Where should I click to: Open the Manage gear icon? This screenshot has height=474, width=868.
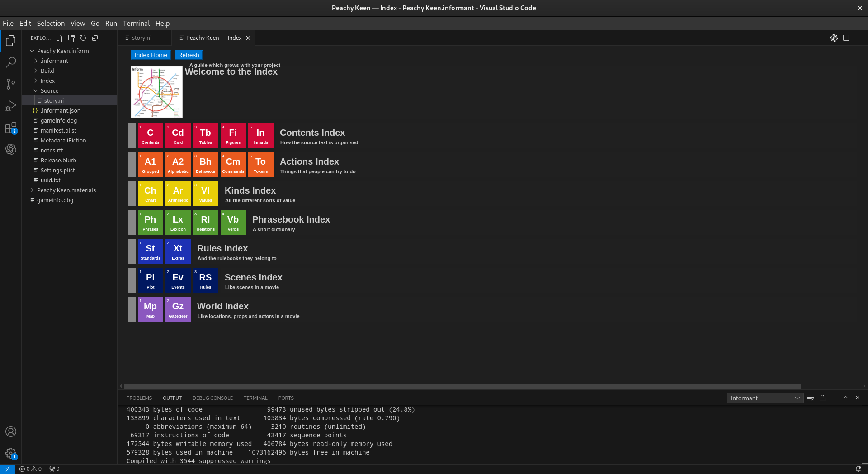point(11,453)
